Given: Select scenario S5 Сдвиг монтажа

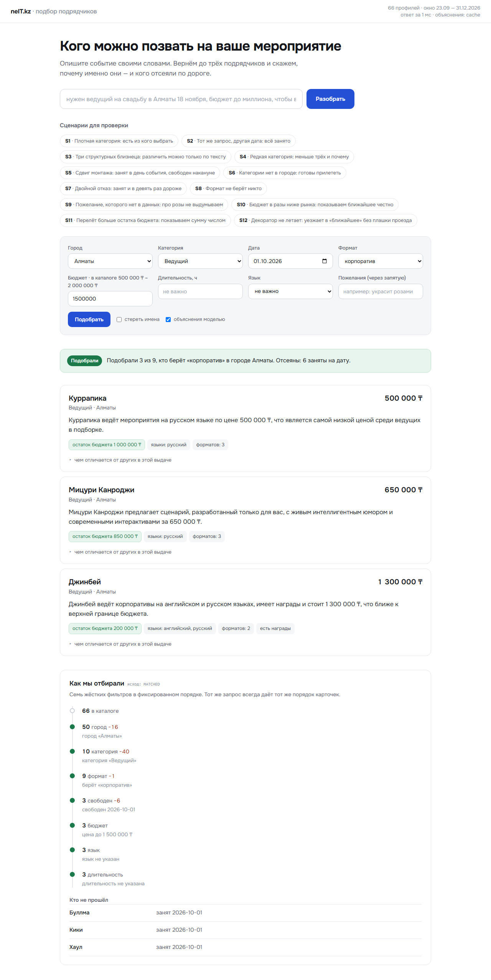Looking at the screenshot, I should 140,173.
